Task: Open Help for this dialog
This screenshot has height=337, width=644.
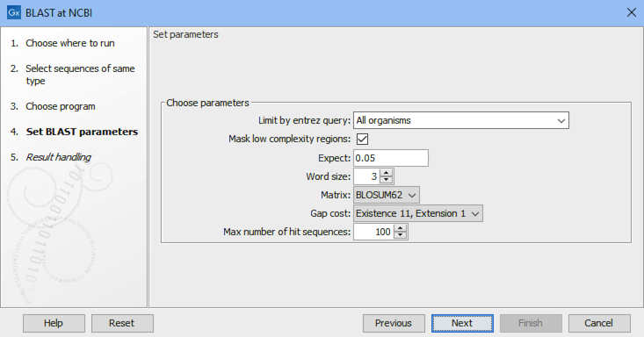Action: click(x=54, y=324)
